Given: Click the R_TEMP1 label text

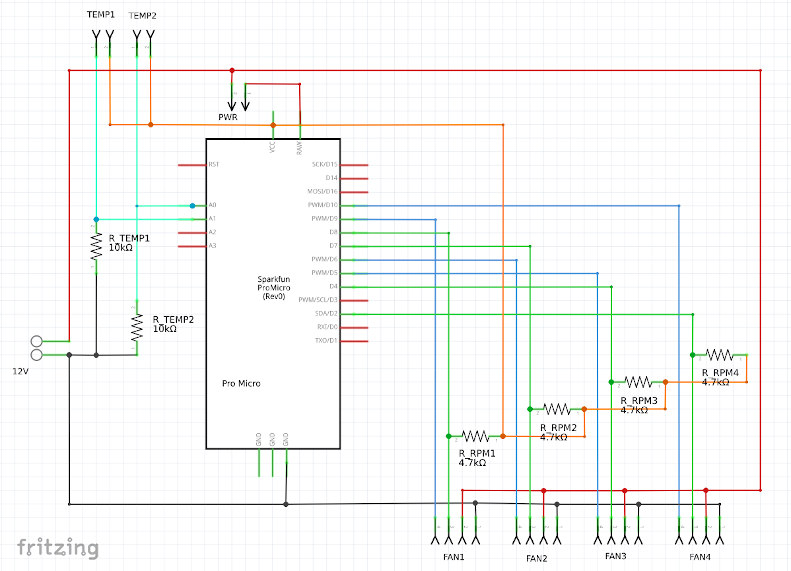Looking at the screenshot, I should (129, 238).
